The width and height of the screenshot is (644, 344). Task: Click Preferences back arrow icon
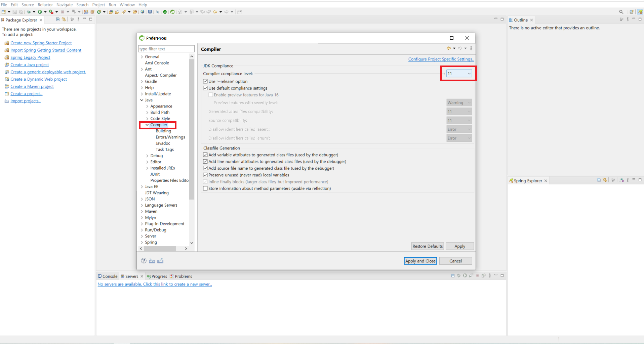448,48
